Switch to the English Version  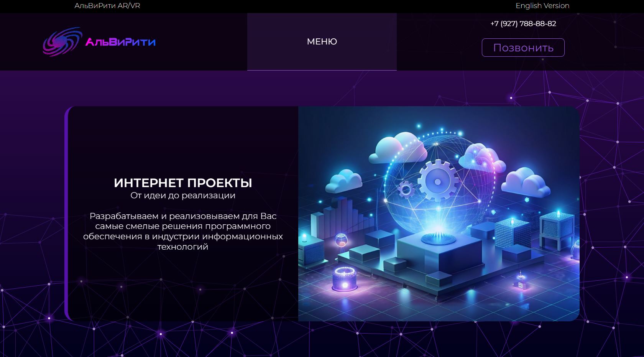(x=542, y=6)
